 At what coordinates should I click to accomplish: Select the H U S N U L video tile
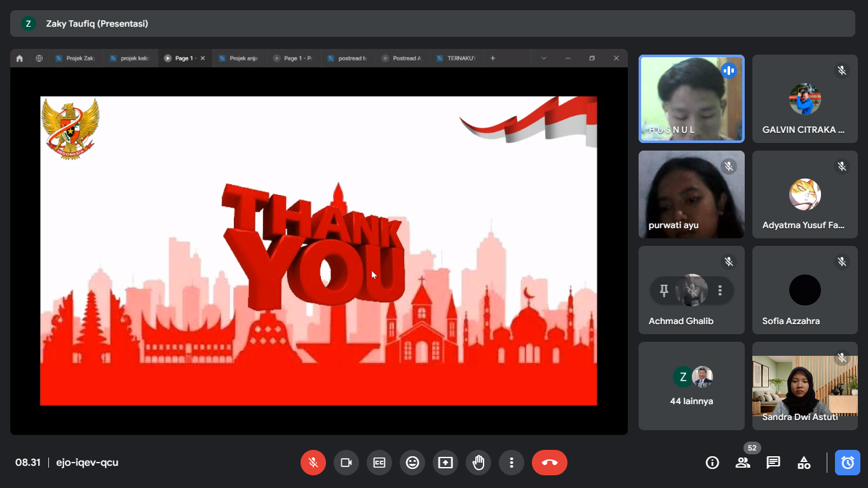coord(691,98)
